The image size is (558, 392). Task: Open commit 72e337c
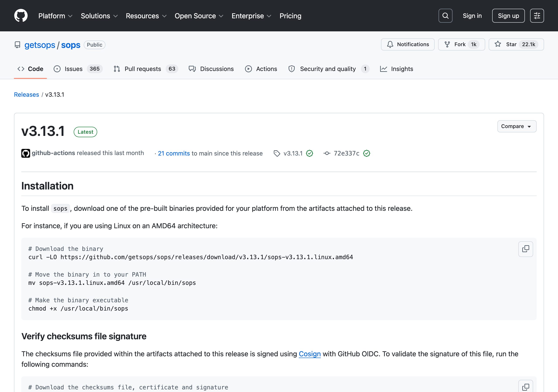pyautogui.click(x=346, y=154)
